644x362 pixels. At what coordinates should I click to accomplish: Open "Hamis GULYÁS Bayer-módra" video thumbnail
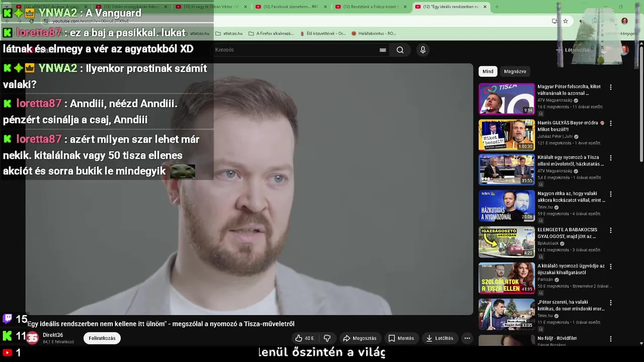(507, 135)
